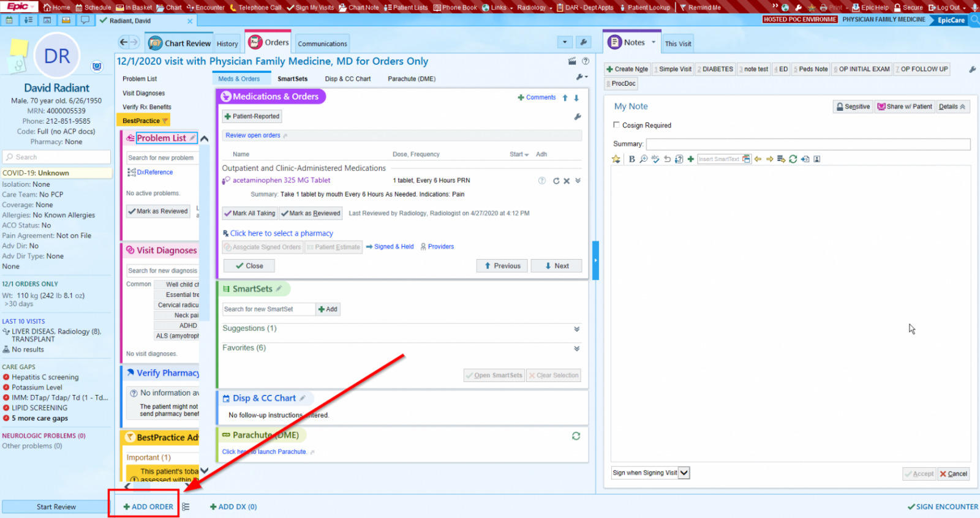Toggle Mark All Taking for medications
Viewport: 980px width, 518px height.
250,213
